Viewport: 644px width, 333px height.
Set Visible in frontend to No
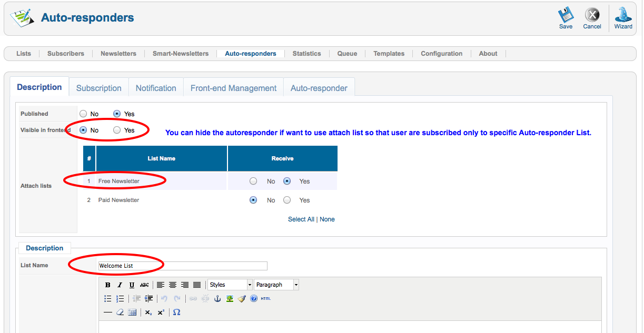(83, 130)
